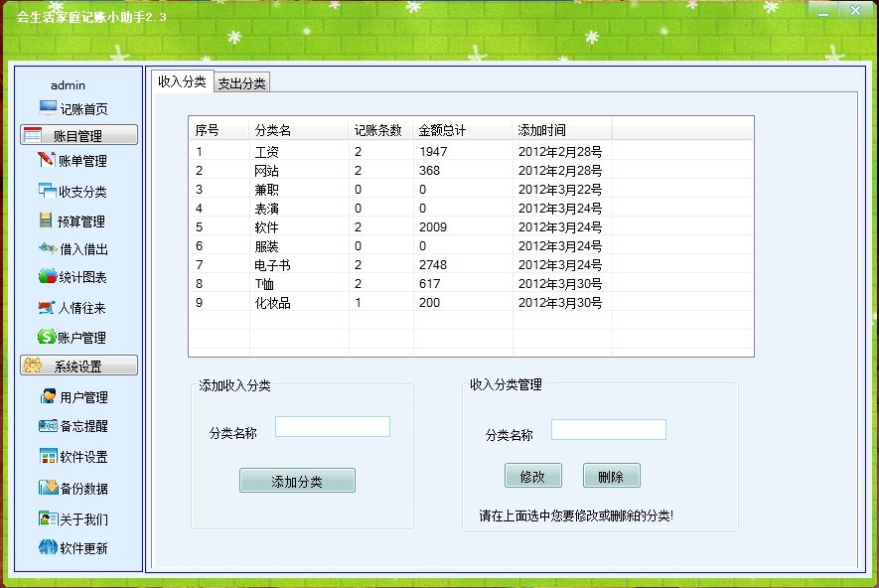Image resolution: width=879 pixels, height=588 pixels.
Task: Click the 借入借出 arrows icon
Action: pos(48,247)
